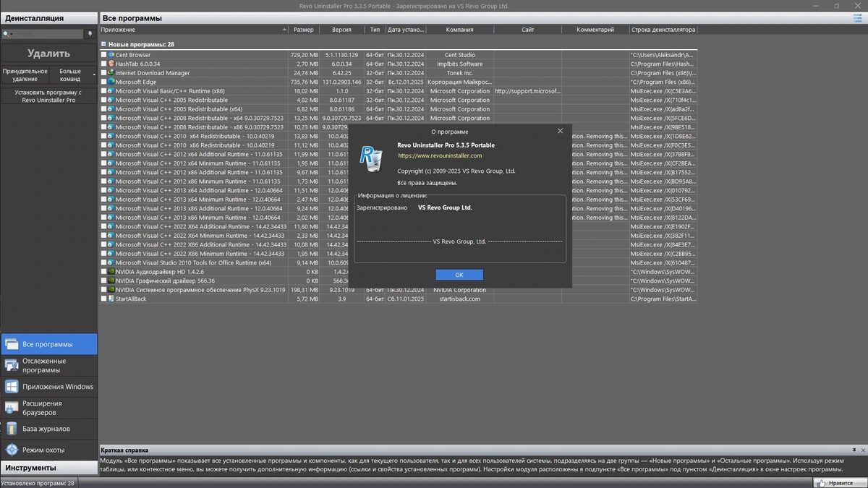Expand the Больше команд dropdown arrow
This screenshot has width=868, height=488.
(x=94, y=74)
